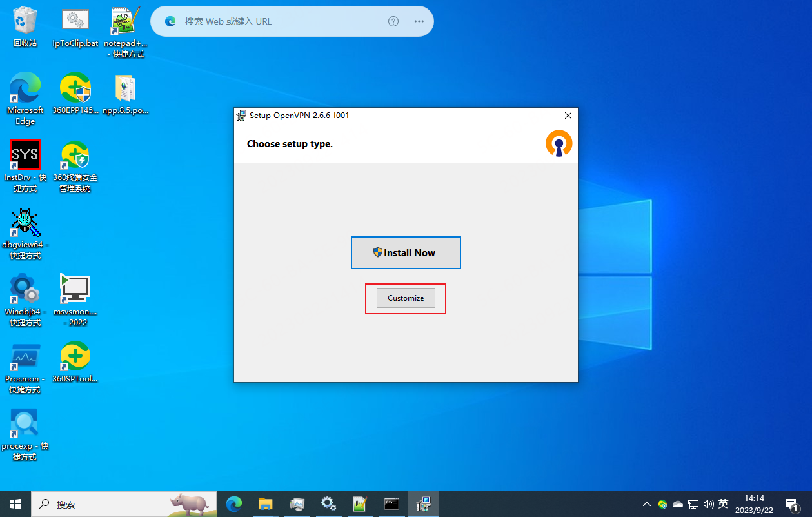Open the Recycle Bin desktop icon
The image size is (812, 517).
pos(25,27)
